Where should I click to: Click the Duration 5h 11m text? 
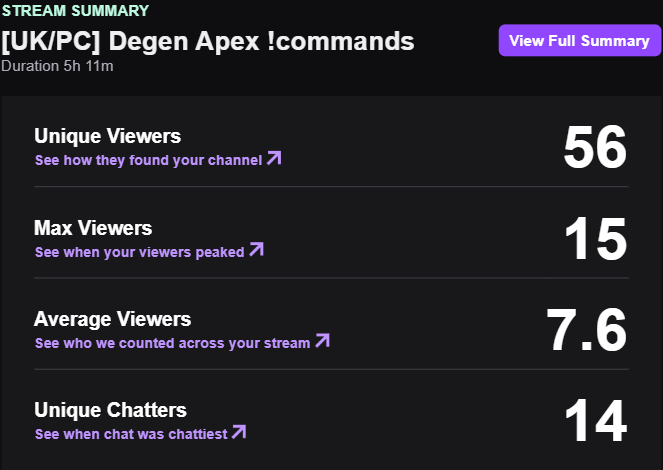[x=57, y=66]
